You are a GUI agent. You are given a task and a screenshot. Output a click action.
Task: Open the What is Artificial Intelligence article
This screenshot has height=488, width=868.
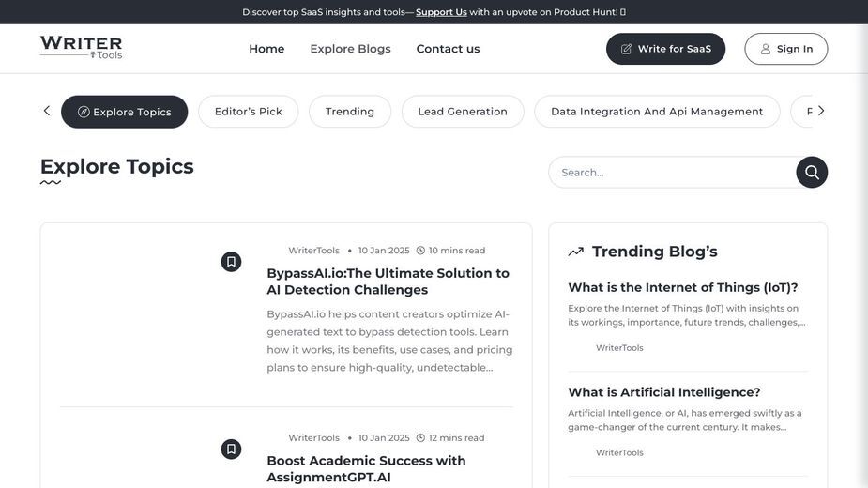663,392
